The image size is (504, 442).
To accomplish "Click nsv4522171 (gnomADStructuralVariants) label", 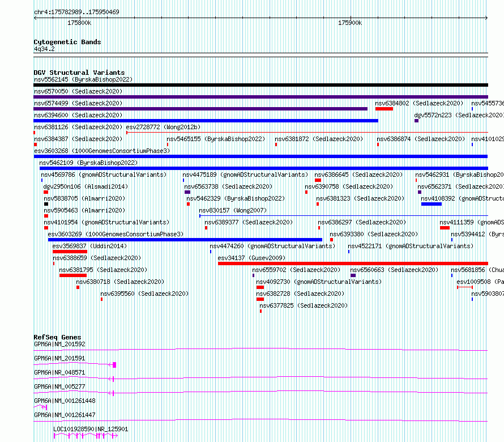I will coord(411,246).
